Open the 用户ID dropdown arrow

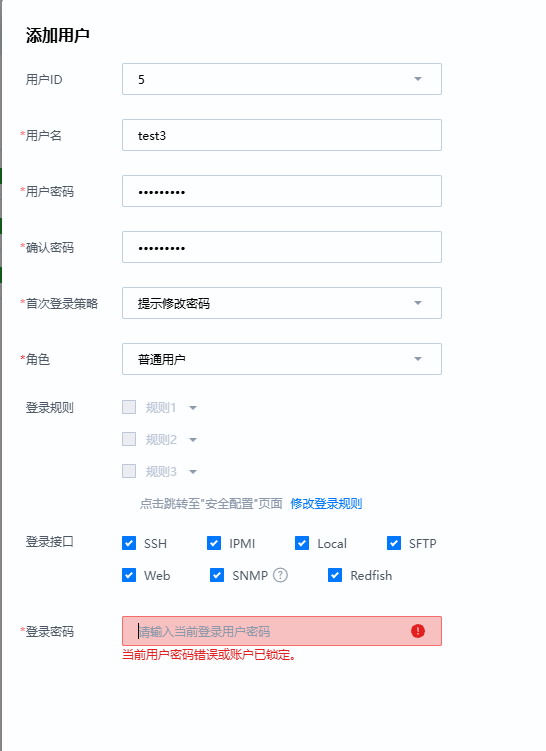418,79
